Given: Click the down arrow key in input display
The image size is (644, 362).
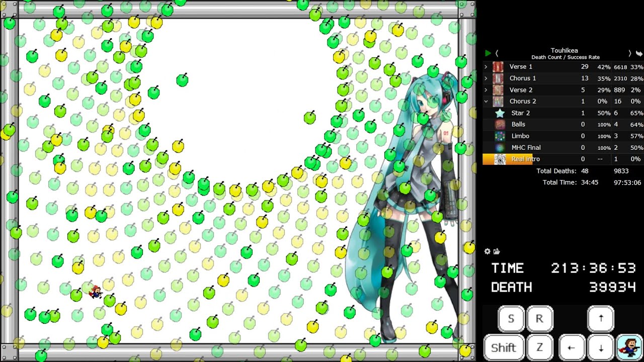Looking at the screenshot, I should tap(601, 347).
